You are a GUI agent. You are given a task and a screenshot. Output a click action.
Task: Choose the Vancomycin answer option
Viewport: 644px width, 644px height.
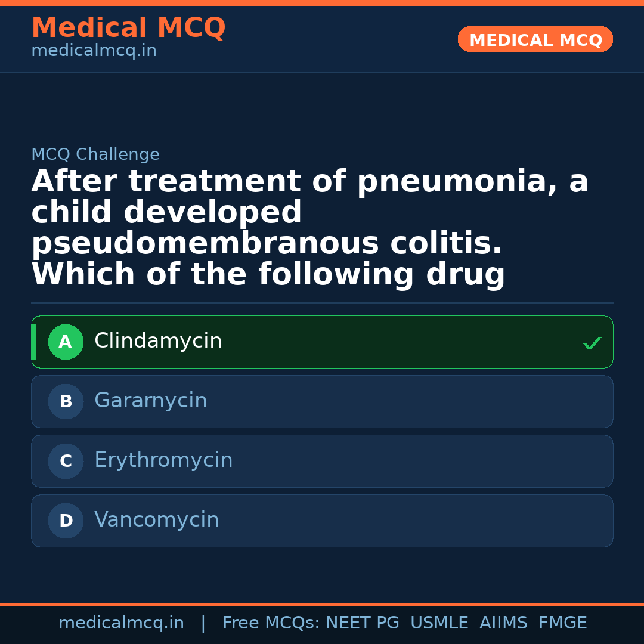coord(322,521)
